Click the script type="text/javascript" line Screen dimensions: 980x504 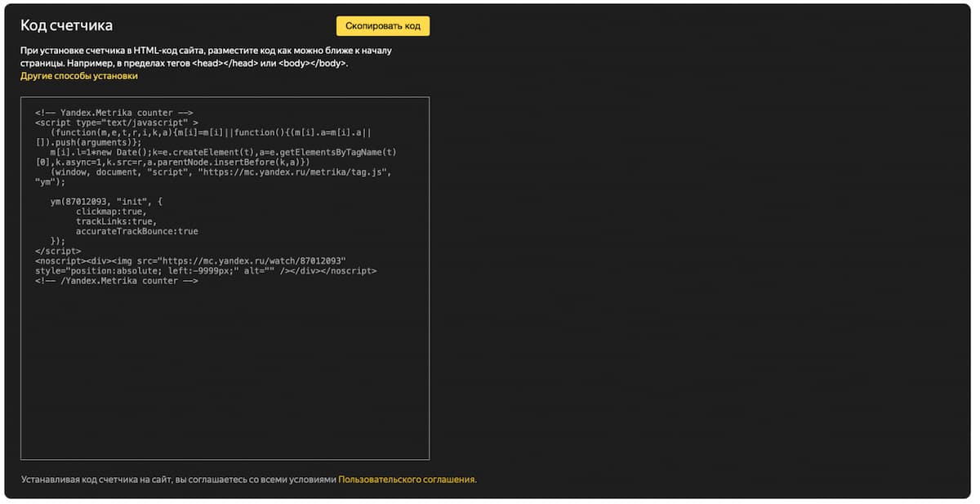116,123
